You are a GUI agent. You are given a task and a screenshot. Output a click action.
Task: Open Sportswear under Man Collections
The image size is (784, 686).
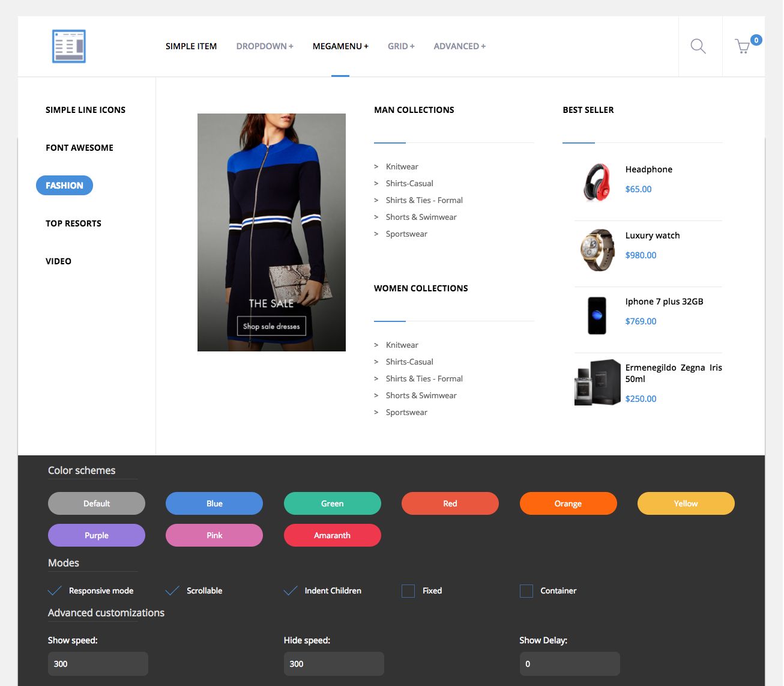406,234
